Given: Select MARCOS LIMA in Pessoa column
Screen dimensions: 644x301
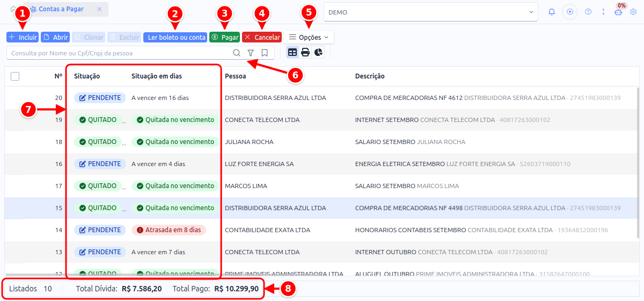Looking at the screenshot, I should click(x=246, y=186).
